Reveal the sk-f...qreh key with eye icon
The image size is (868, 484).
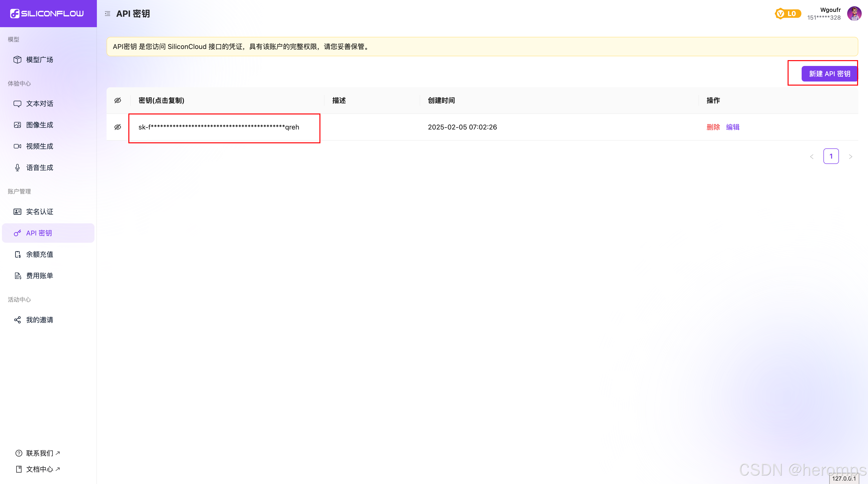[118, 127]
